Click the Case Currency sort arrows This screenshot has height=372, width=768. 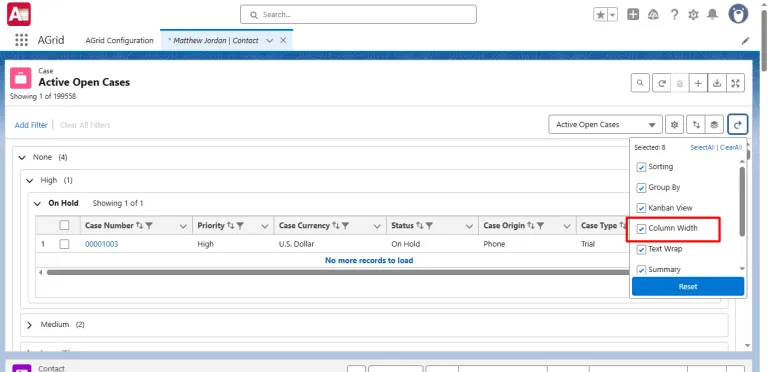[x=336, y=226]
